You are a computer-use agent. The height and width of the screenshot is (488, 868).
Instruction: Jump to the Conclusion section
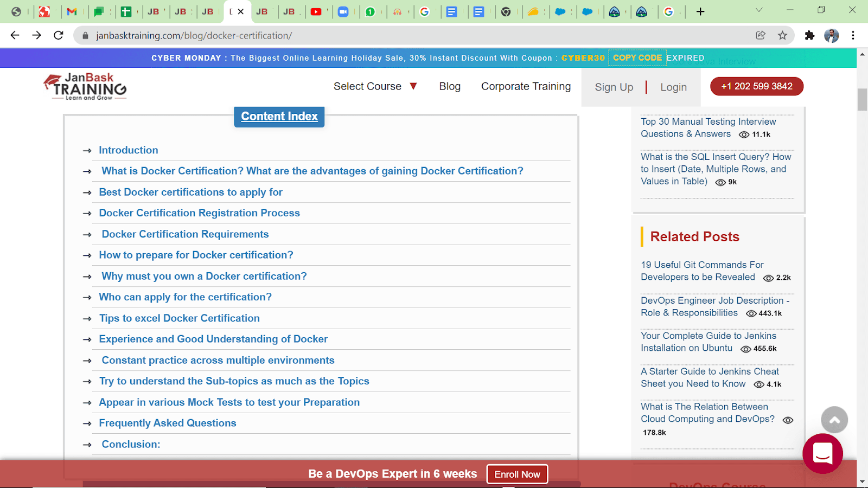[131, 444]
